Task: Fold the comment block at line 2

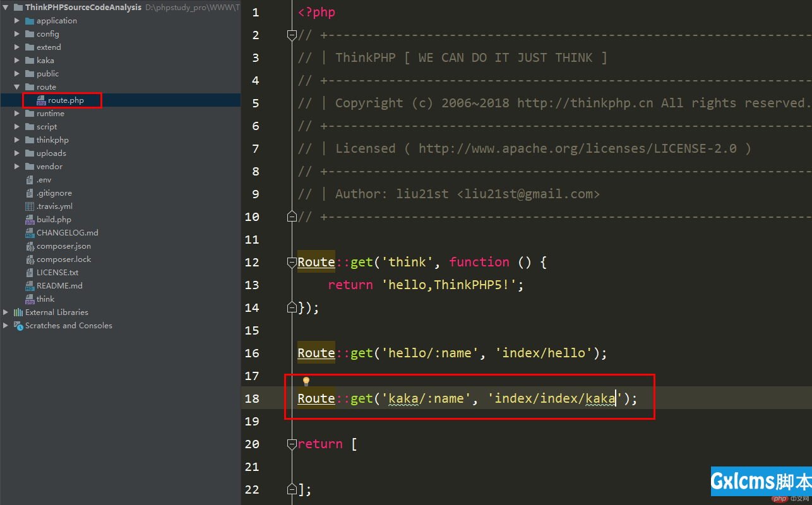Action: click(292, 35)
